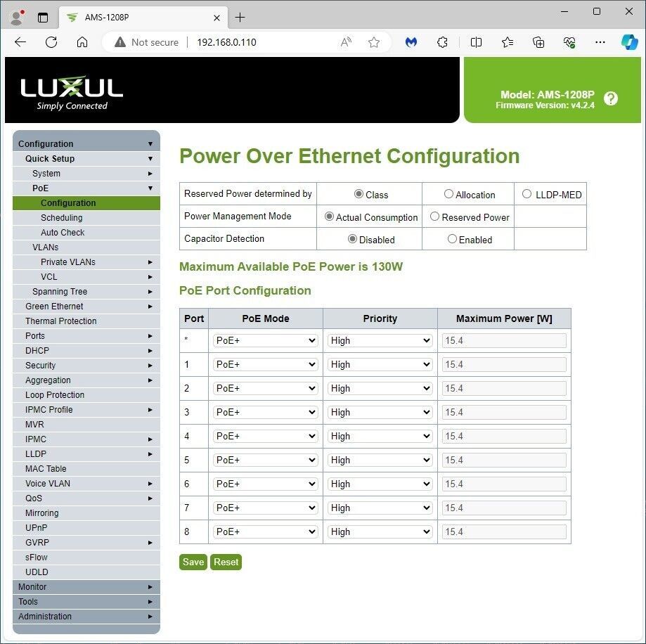Screen dimensions: 646x644
Task: Set Capacitor Detection to Enabled
Action: coord(452,239)
